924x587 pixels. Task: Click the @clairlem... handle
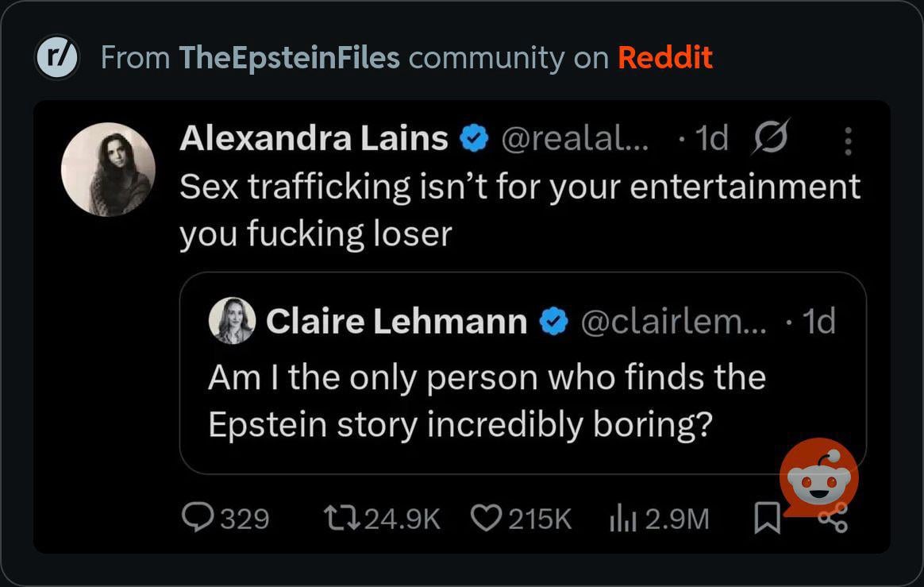click(x=674, y=322)
